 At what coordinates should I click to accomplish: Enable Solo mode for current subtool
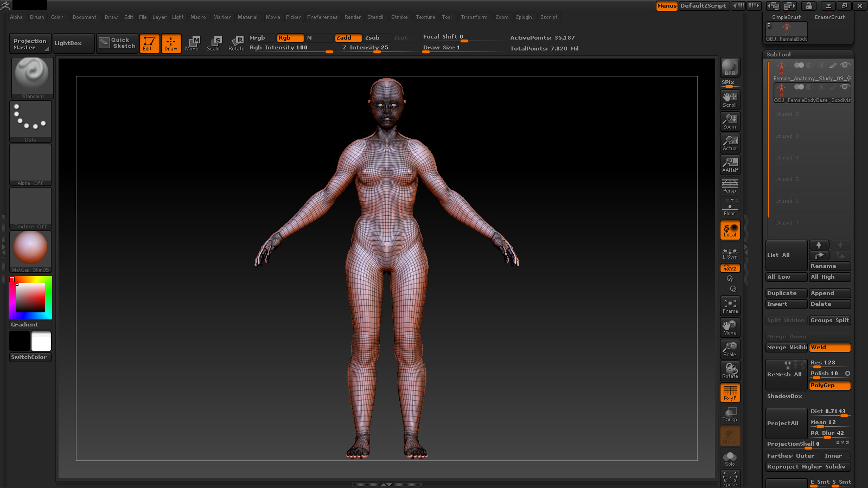point(730,458)
